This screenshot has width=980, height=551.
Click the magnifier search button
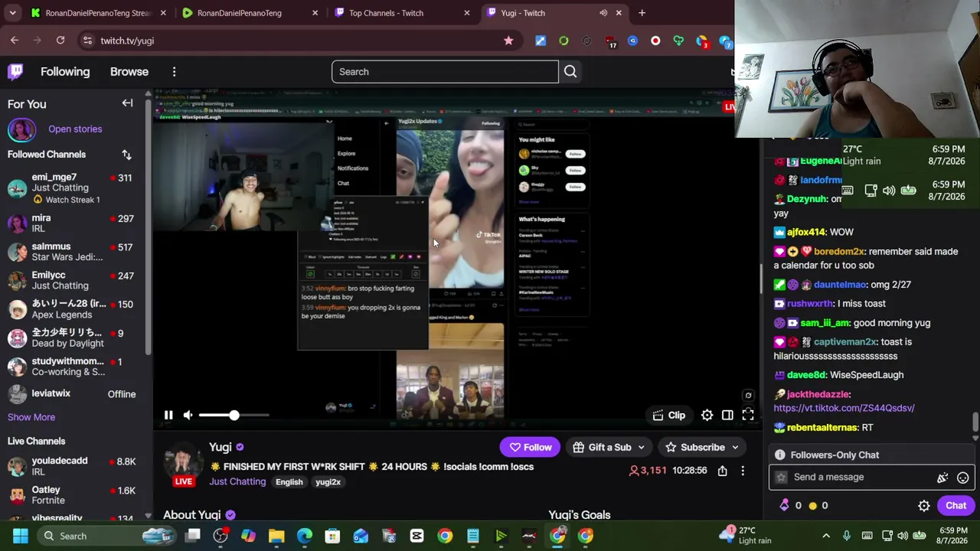tap(570, 71)
